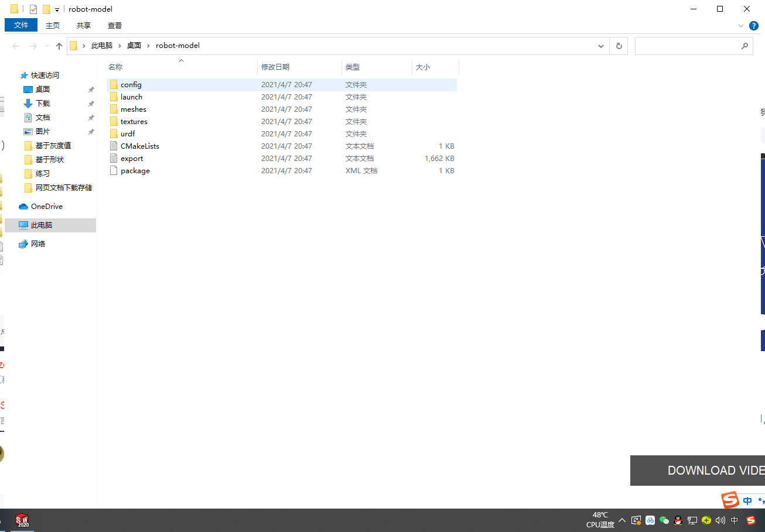Click breadcrumb arrow before 此电脑
The image size is (765, 532).
coord(84,46)
